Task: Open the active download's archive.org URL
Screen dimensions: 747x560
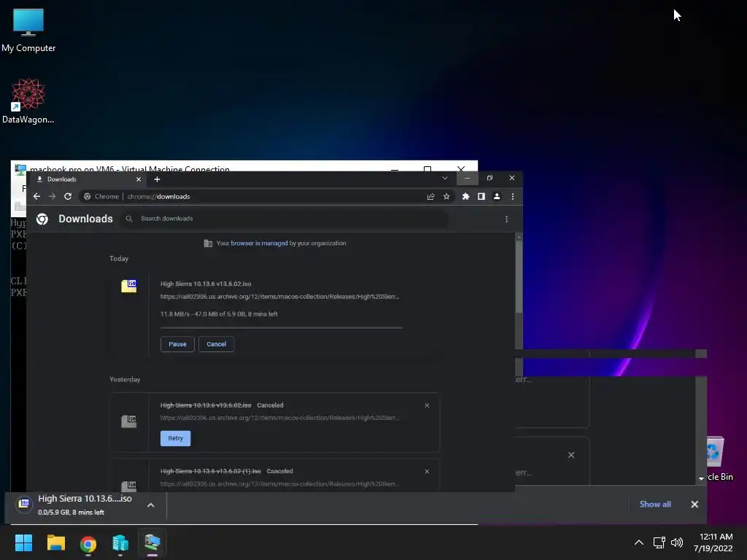Action: tap(279, 296)
